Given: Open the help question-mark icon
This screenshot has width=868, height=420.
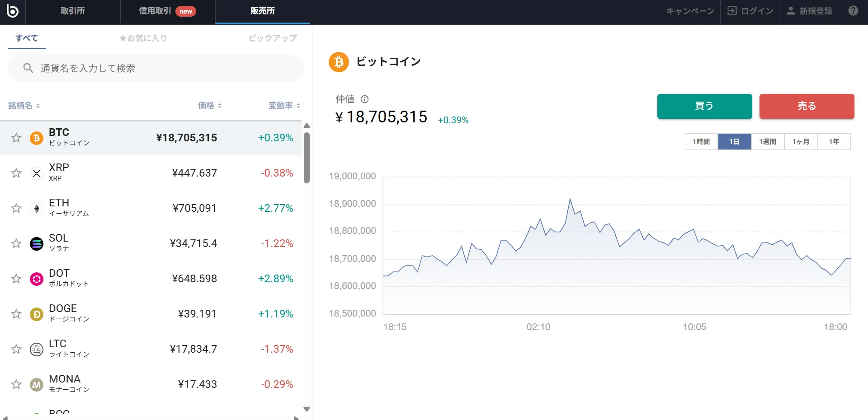Looking at the screenshot, I should pos(854,10).
